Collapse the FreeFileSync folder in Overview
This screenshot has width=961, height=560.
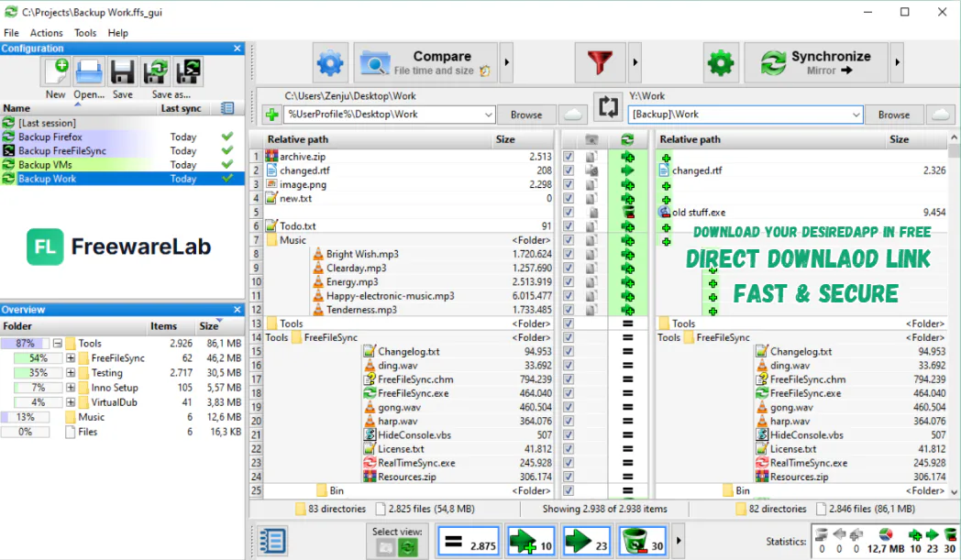[x=69, y=357]
